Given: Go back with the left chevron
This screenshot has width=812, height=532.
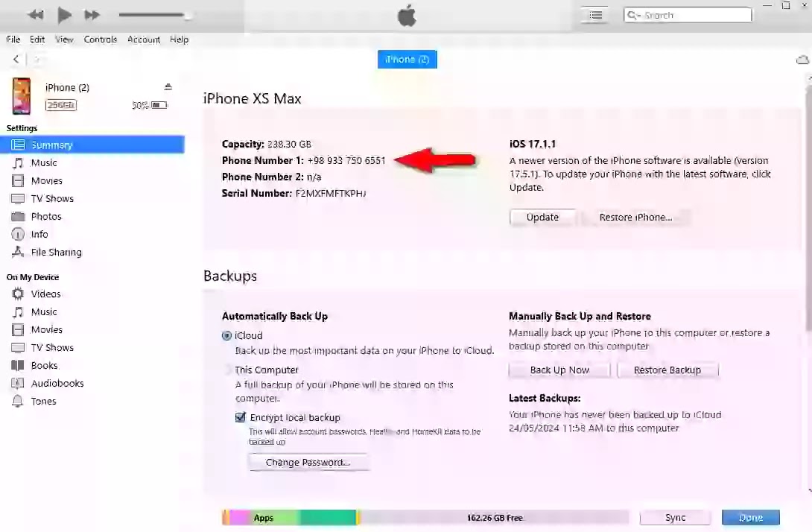Looking at the screenshot, I should point(16,59).
